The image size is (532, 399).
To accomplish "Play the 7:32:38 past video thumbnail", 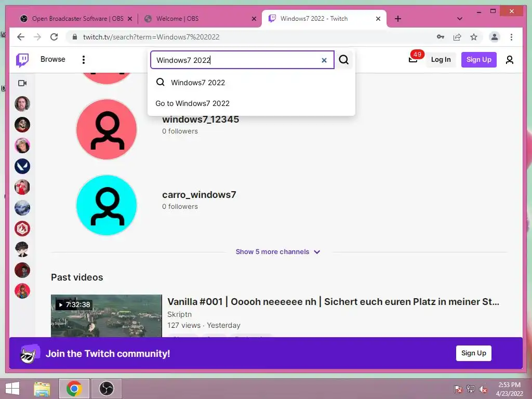I will pyautogui.click(x=107, y=316).
